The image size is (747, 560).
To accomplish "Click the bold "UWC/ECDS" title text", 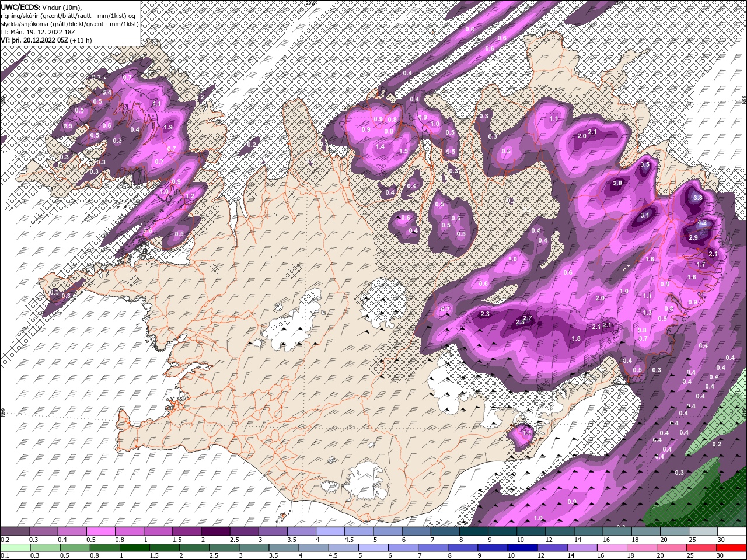I will coord(20,6).
